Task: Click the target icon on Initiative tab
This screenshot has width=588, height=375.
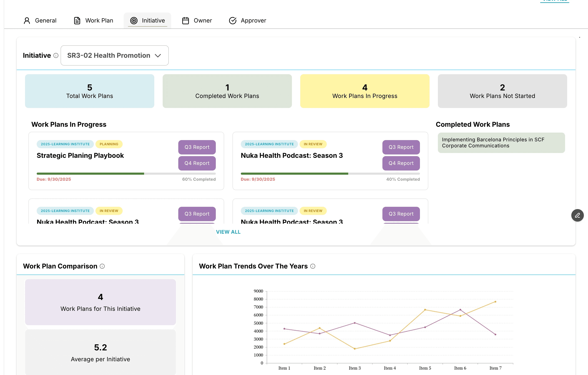Action: [134, 20]
